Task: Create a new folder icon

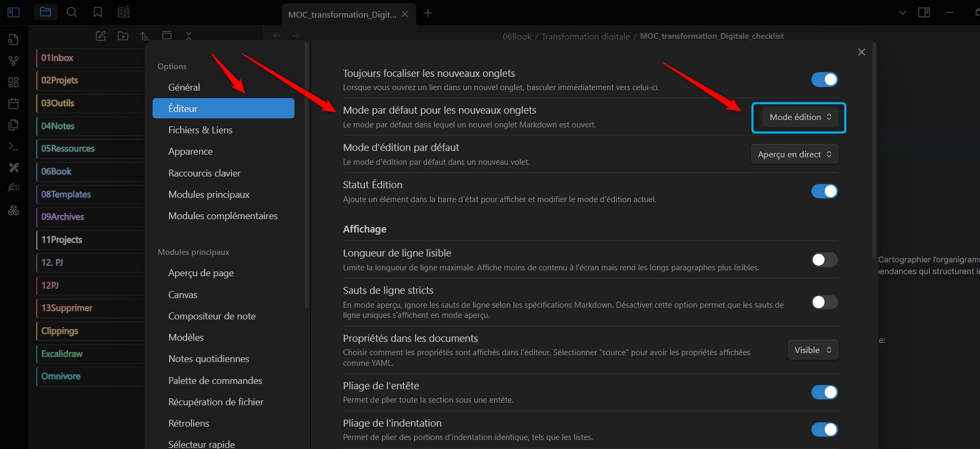Action: [x=123, y=36]
